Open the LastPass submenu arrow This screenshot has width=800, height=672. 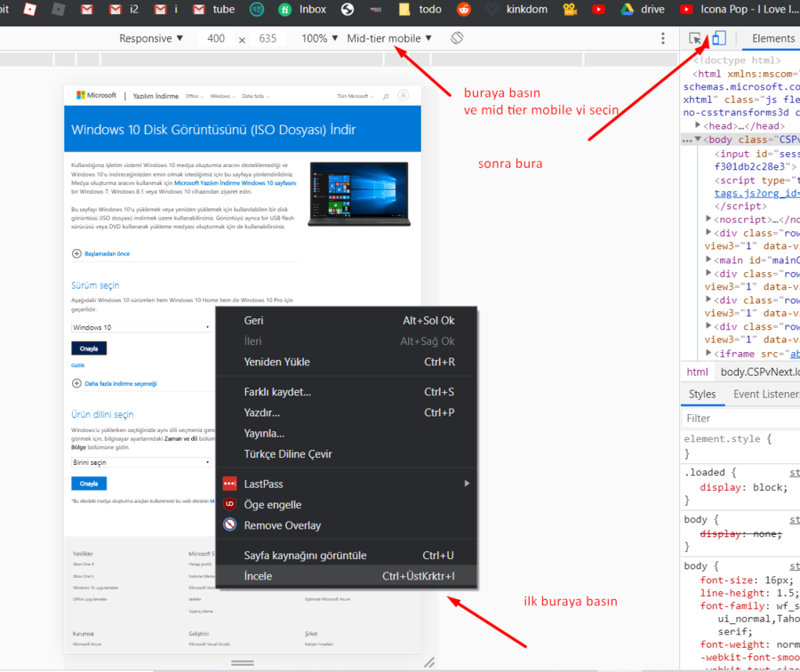tap(467, 484)
